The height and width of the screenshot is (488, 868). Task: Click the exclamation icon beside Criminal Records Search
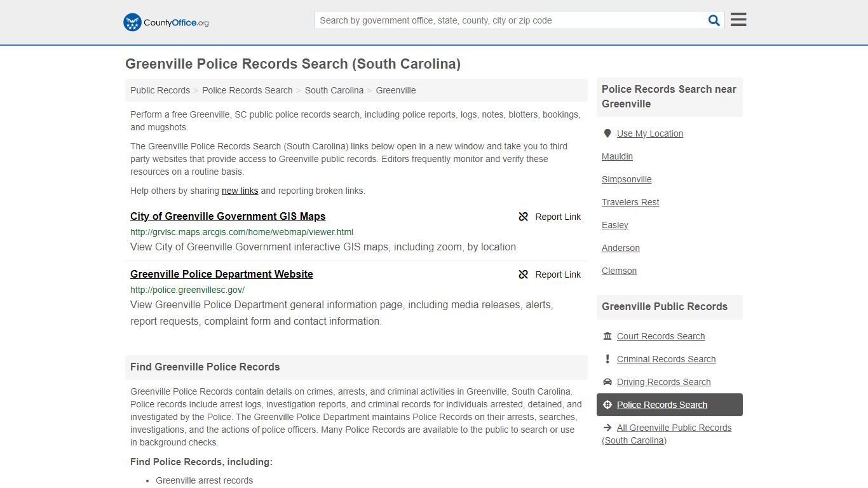607,359
